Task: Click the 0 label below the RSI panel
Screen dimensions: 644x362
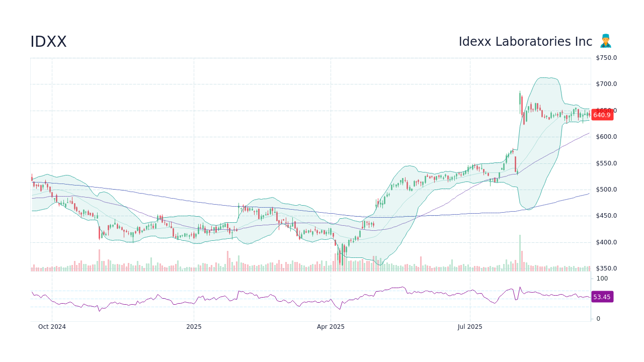Action: click(598, 318)
